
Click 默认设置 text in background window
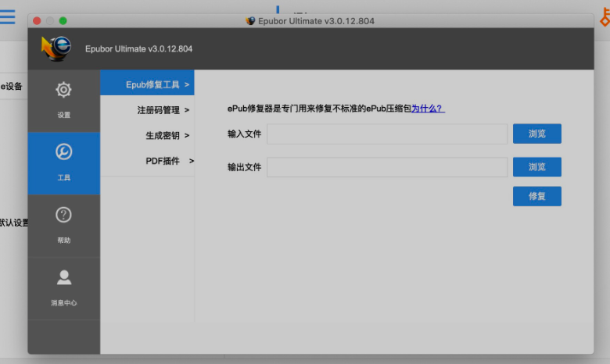[14, 223]
